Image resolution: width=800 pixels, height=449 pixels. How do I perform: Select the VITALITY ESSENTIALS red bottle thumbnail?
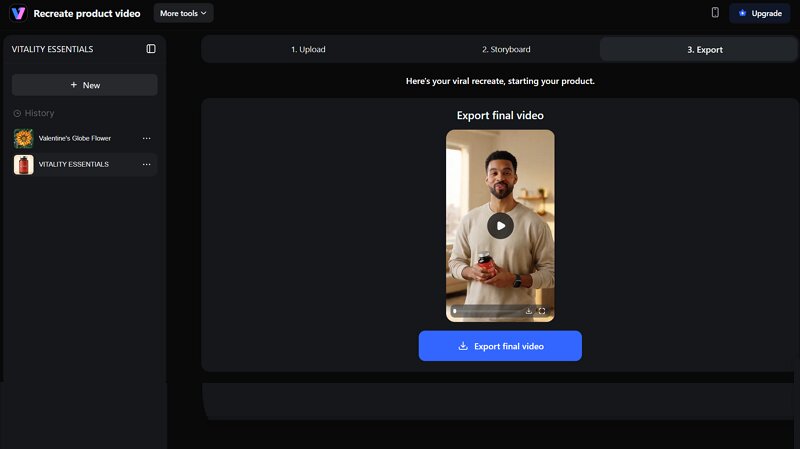(x=24, y=164)
